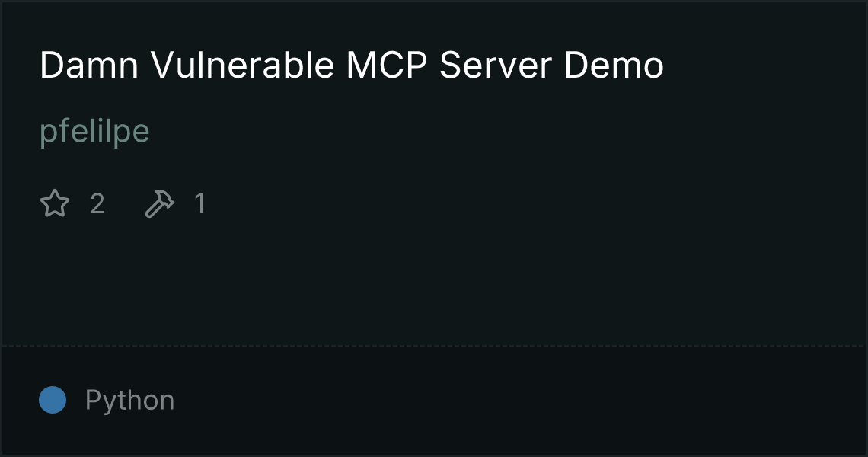Click the word Demo in the title
This screenshot has width=868, height=457.
pyautogui.click(x=614, y=66)
